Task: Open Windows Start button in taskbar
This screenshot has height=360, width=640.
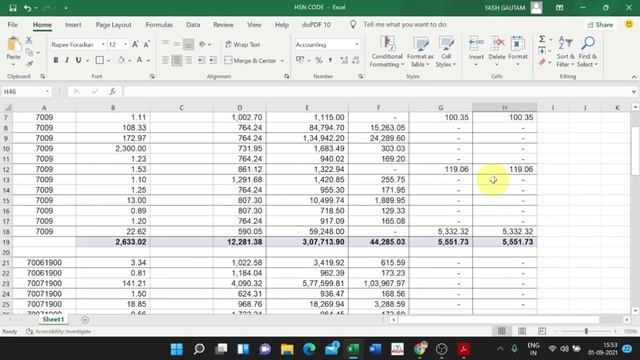Action: (x=177, y=349)
